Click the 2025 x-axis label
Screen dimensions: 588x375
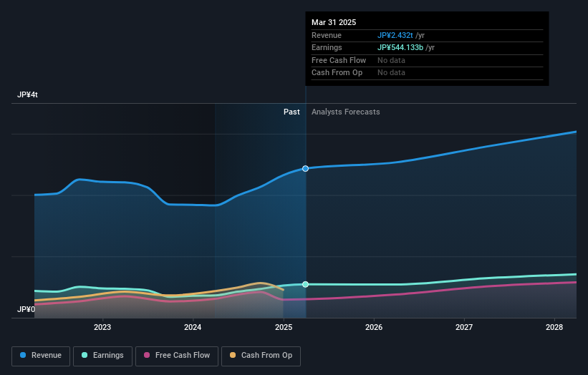284,327
